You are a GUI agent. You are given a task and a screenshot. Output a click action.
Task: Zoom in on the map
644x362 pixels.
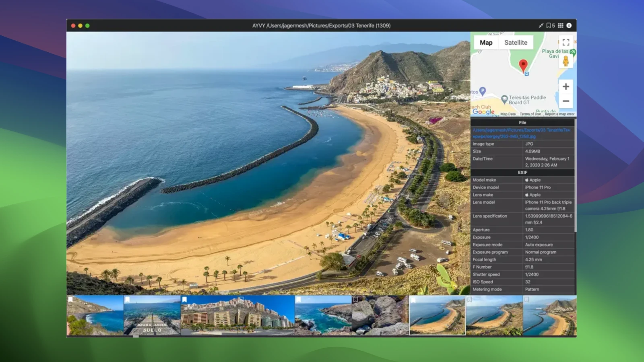point(566,86)
